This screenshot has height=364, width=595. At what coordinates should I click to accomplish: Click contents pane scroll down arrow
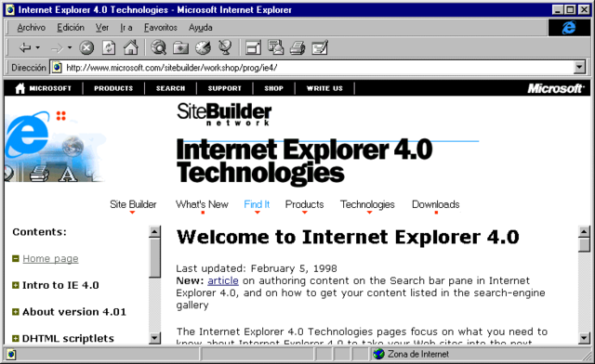click(155, 338)
